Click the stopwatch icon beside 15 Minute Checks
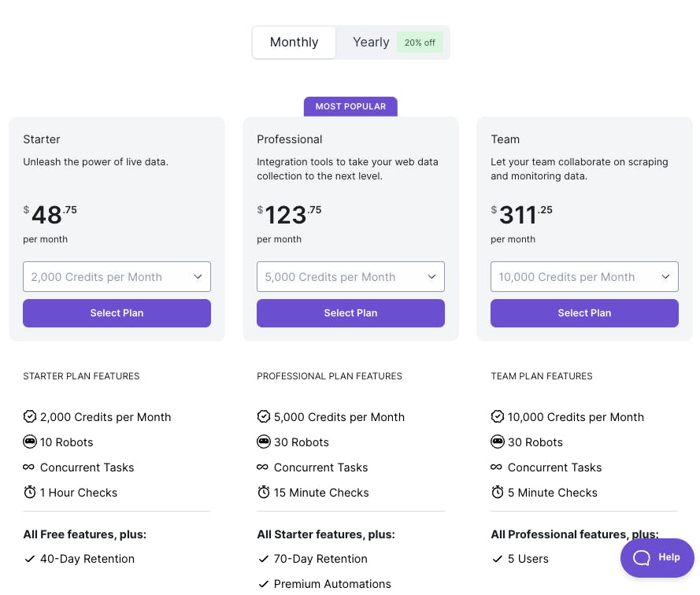The width and height of the screenshot is (700, 595). click(x=264, y=492)
